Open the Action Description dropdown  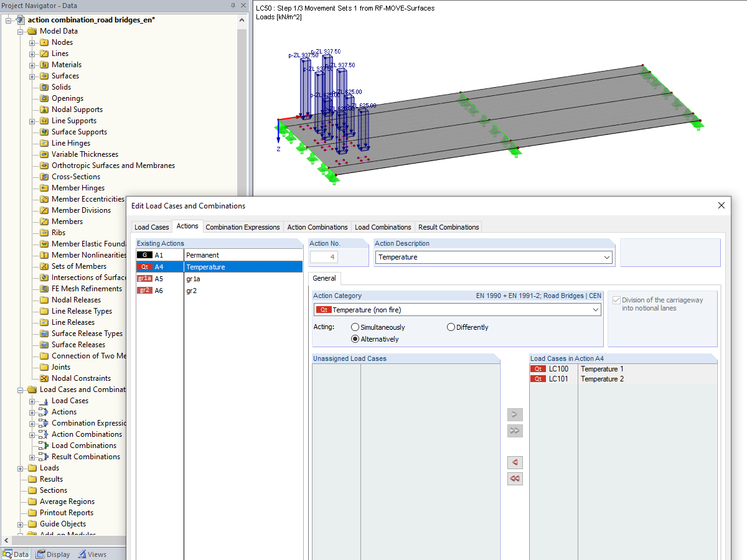(607, 257)
